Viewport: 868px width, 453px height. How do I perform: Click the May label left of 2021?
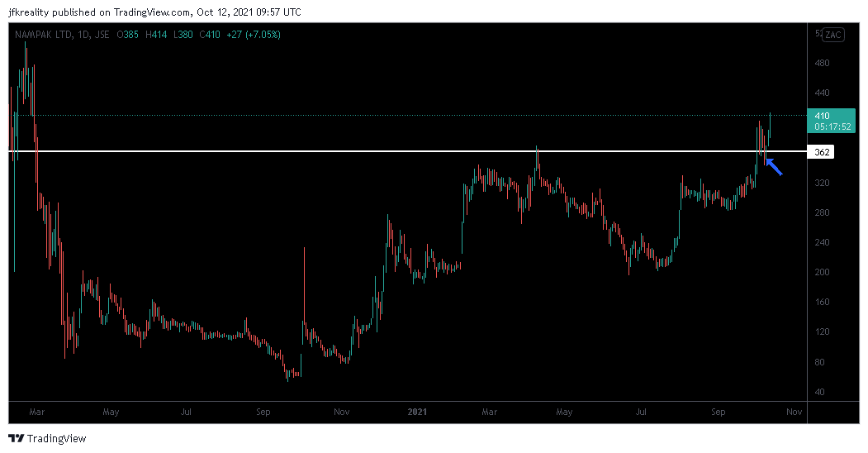point(111,412)
